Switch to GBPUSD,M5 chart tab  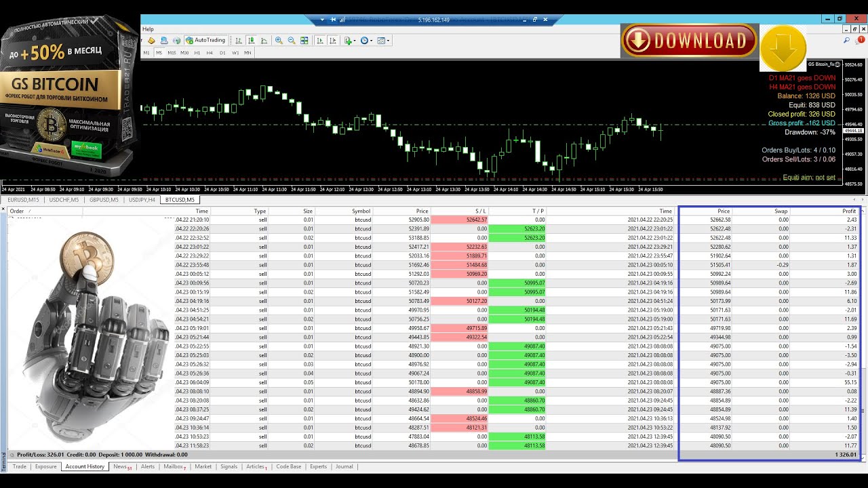104,200
